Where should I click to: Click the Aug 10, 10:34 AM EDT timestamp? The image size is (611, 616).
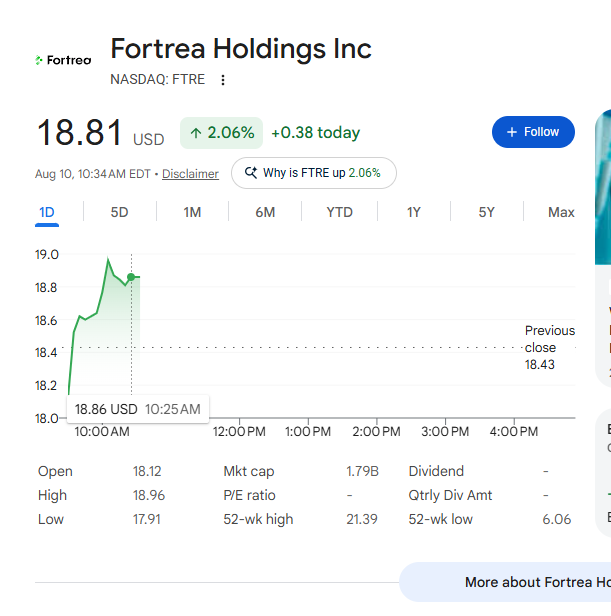[x=92, y=174]
